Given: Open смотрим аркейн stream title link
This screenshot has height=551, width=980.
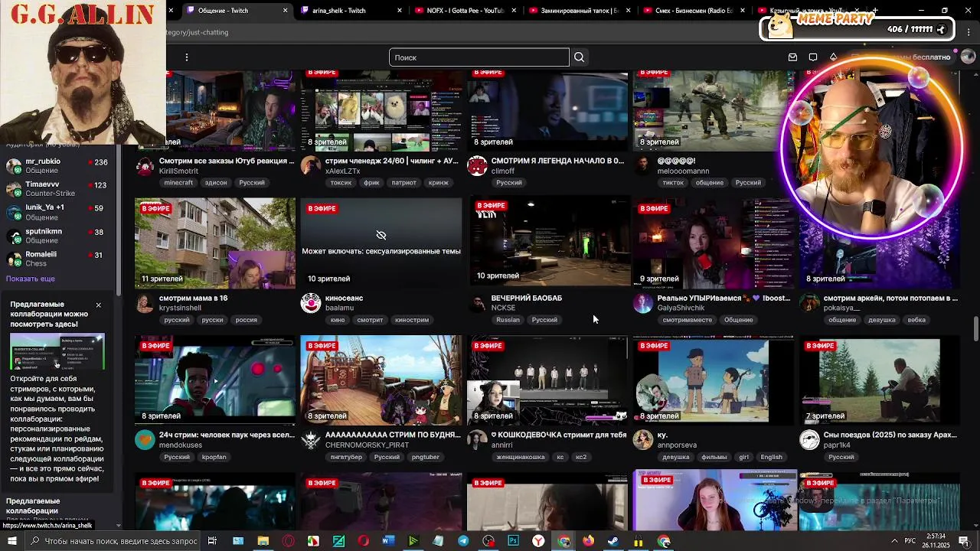Looking at the screenshot, I should (890, 298).
